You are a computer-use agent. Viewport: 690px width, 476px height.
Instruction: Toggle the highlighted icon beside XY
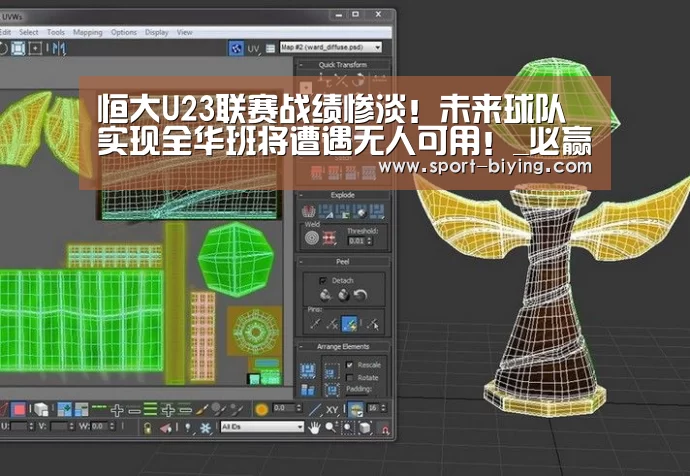(355, 410)
